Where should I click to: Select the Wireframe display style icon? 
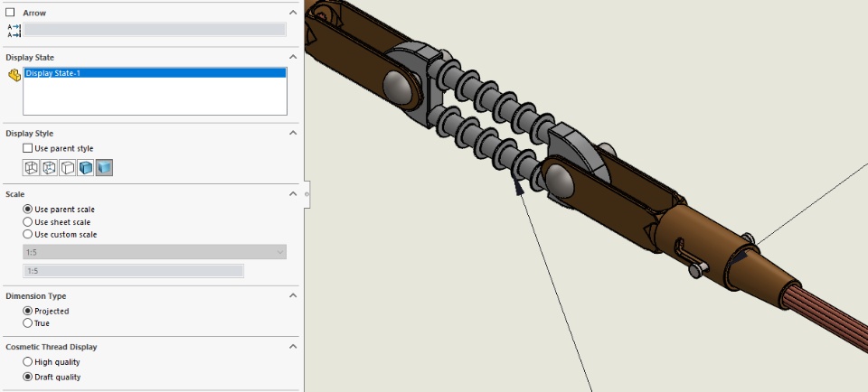pos(31,167)
